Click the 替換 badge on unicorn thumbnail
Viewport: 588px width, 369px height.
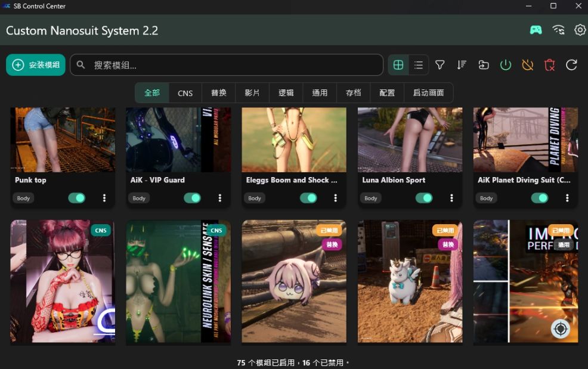tap(448, 244)
